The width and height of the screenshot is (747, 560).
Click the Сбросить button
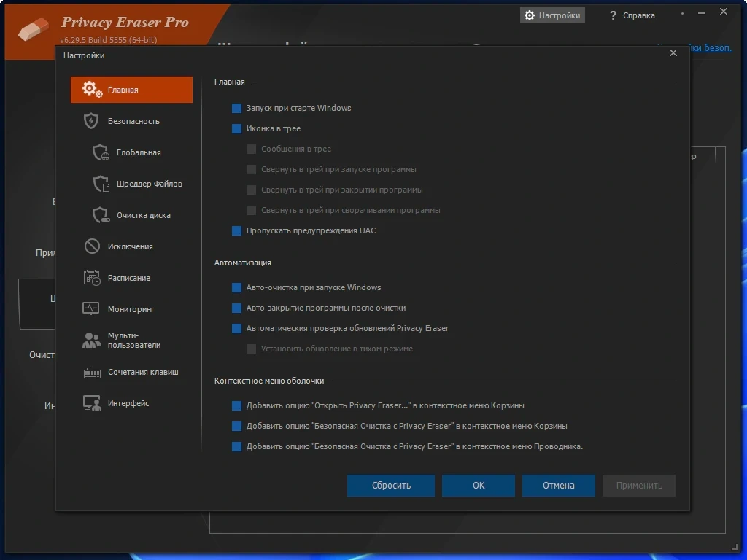tap(391, 485)
